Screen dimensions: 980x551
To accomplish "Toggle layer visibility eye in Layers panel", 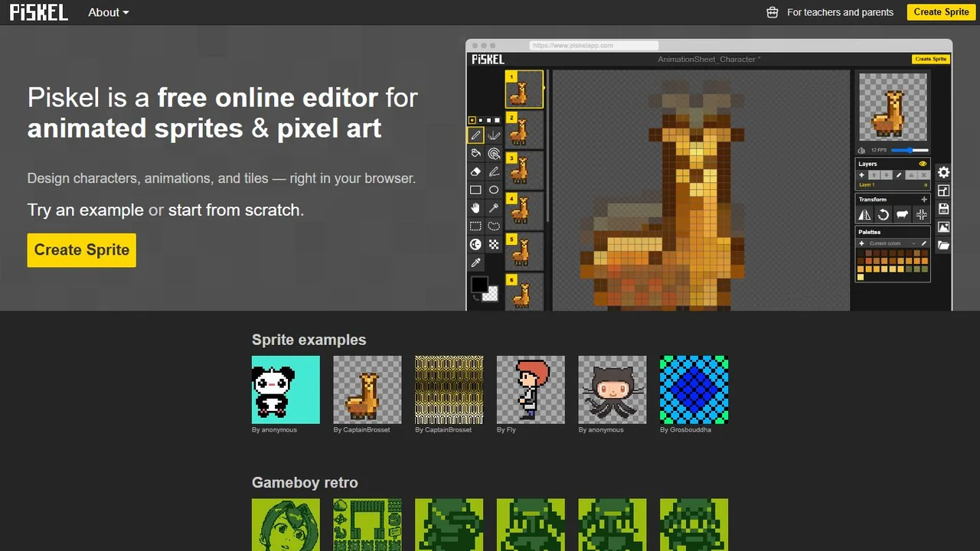I will coord(923,164).
